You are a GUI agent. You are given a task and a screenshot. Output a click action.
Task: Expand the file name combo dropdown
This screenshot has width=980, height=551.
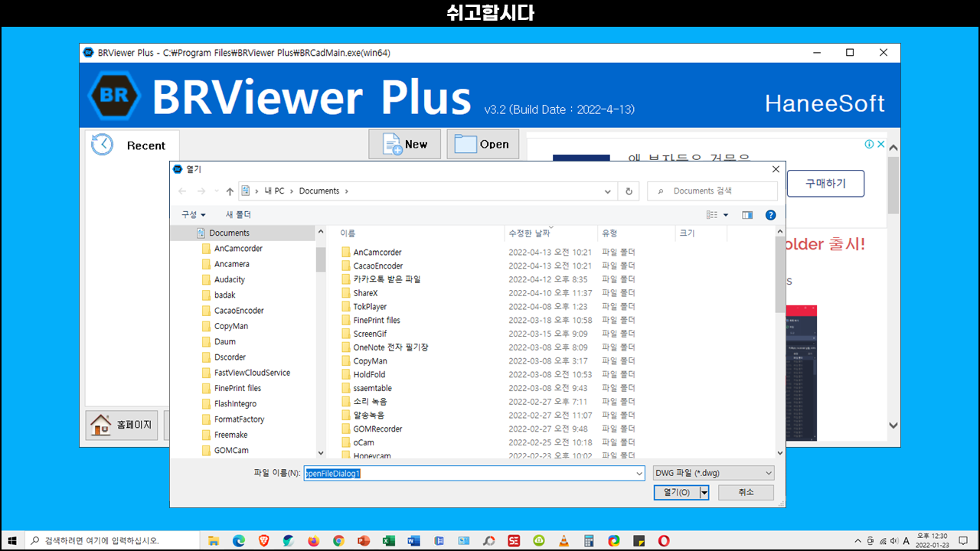pyautogui.click(x=639, y=474)
